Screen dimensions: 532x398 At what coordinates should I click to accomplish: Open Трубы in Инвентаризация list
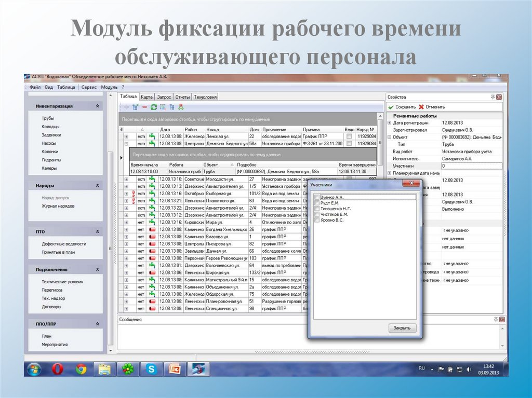tap(48, 118)
